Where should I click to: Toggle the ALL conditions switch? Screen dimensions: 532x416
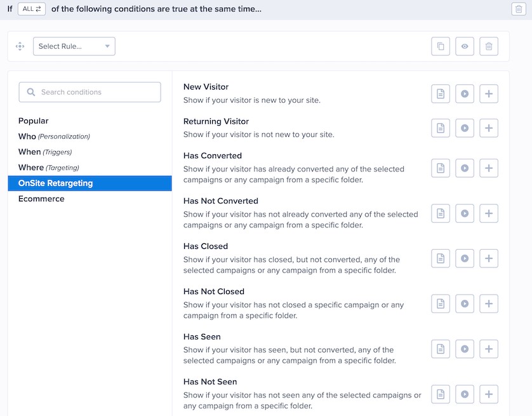click(32, 9)
